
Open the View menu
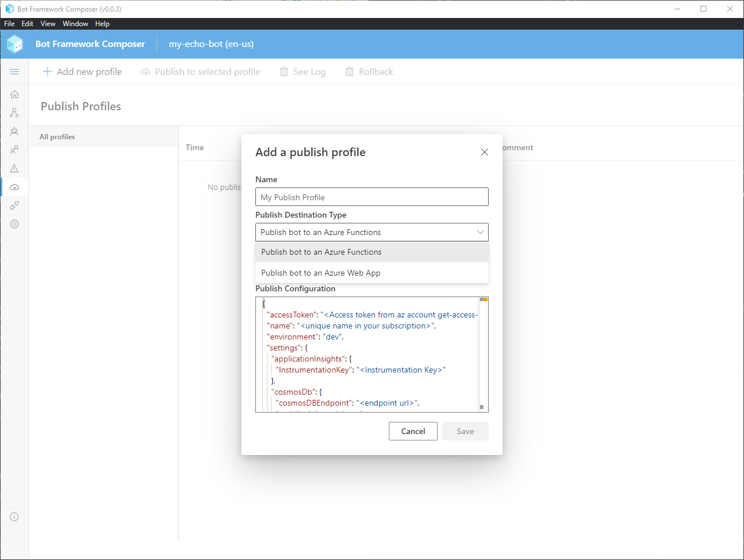click(48, 24)
